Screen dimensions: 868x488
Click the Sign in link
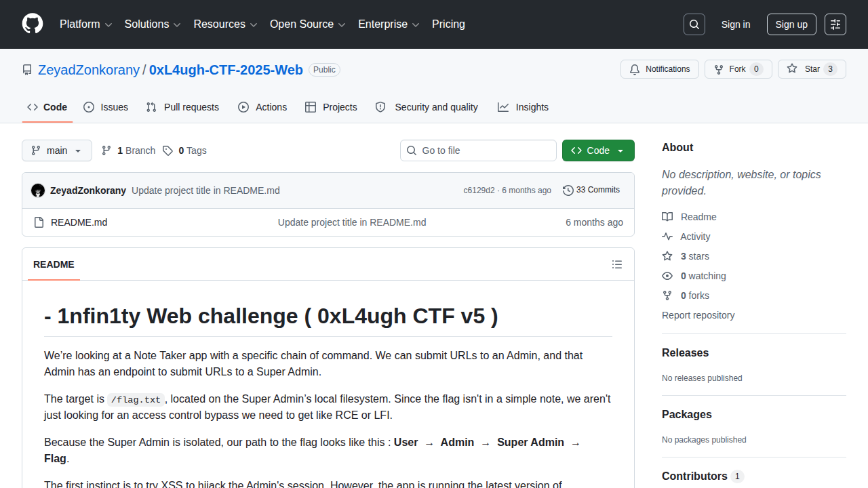point(736,24)
